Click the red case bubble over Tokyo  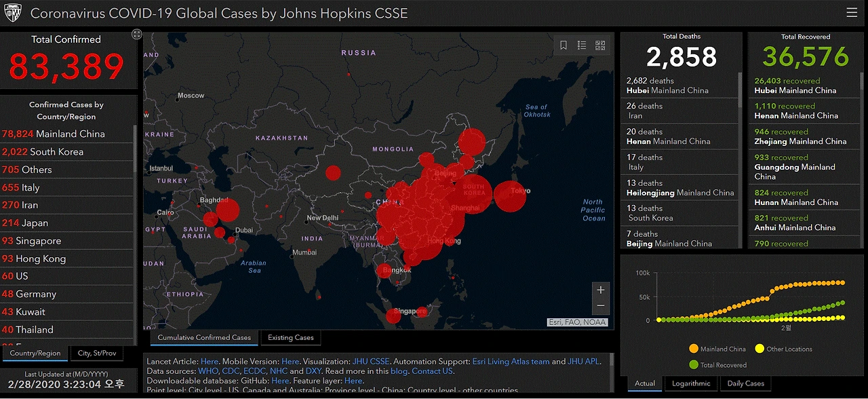point(510,196)
